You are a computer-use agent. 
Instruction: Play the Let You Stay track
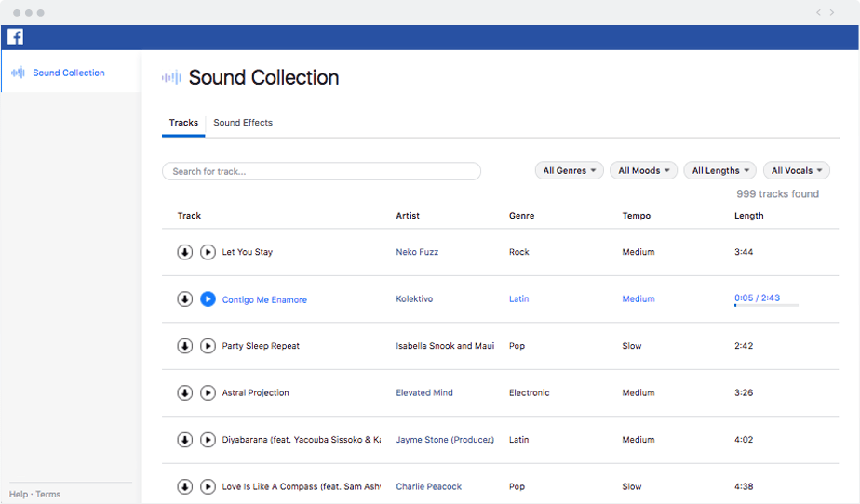pyautogui.click(x=208, y=252)
